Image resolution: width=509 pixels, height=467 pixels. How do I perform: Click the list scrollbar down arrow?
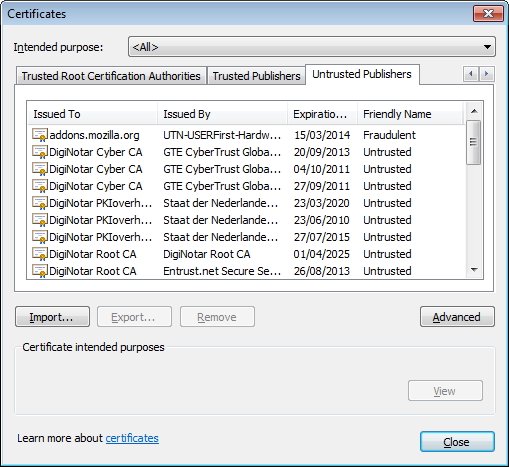tap(474, 269)
